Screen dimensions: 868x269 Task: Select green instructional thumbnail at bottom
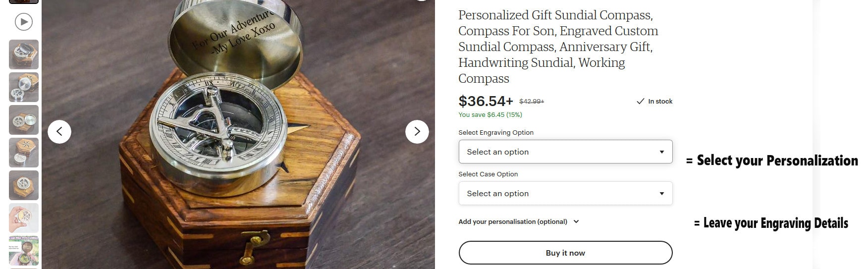(x=24, y=251)
